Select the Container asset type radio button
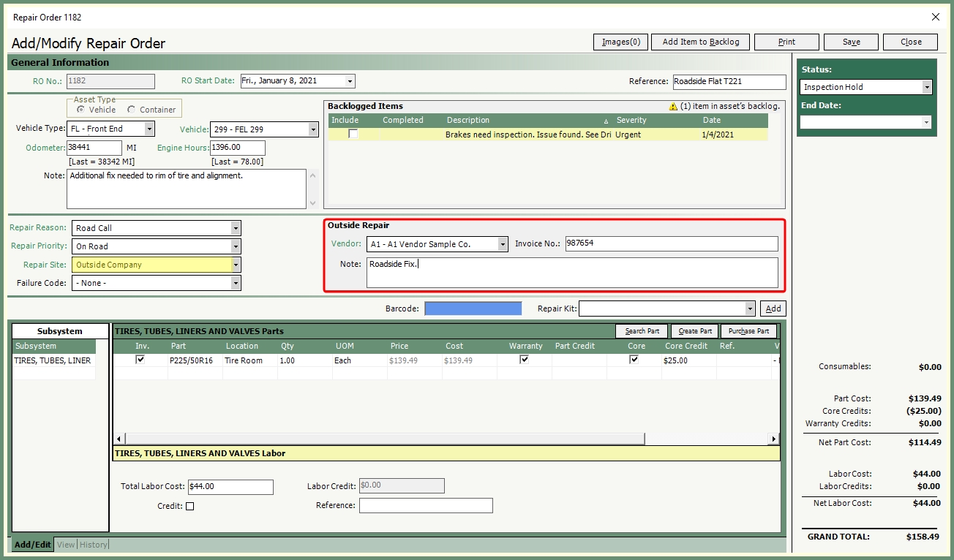The height and width of the screenshot is (560, 954). tap(132, 110)
